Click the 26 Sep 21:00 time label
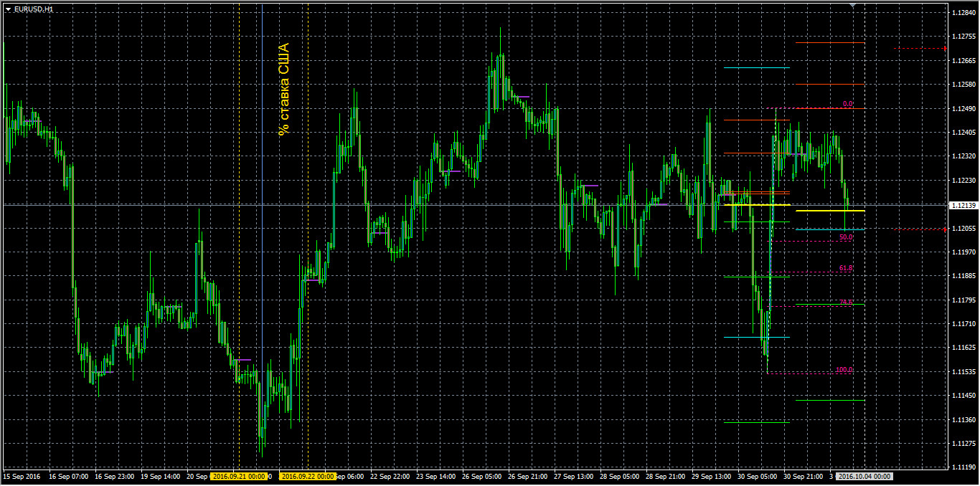980x486 pixels. point(528,476)
